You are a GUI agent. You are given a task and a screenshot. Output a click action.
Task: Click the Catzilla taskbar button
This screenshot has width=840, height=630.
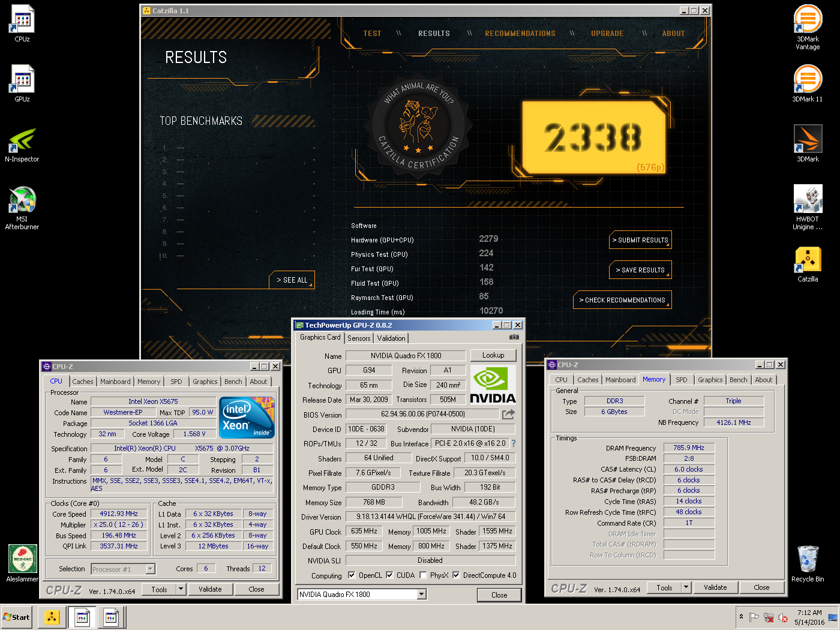click(52, 617)
